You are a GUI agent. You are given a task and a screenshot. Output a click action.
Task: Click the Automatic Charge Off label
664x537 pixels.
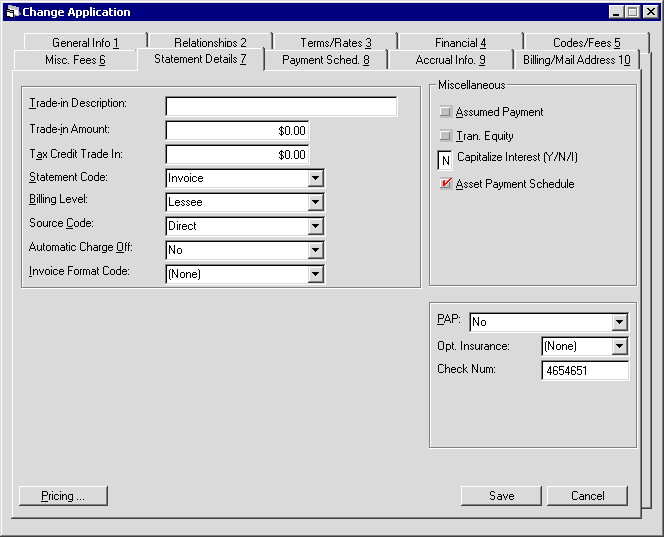click(81, 247)
